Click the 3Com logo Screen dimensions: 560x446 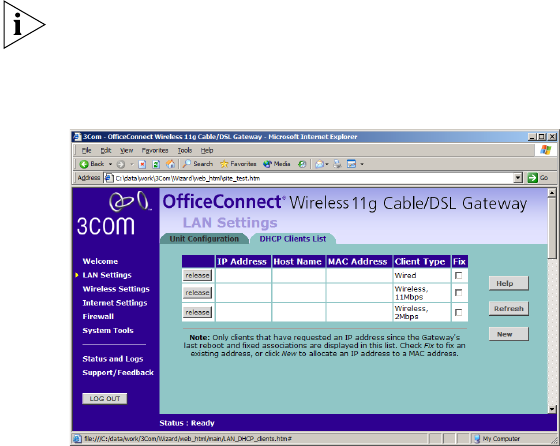click(x=114, y=214)
